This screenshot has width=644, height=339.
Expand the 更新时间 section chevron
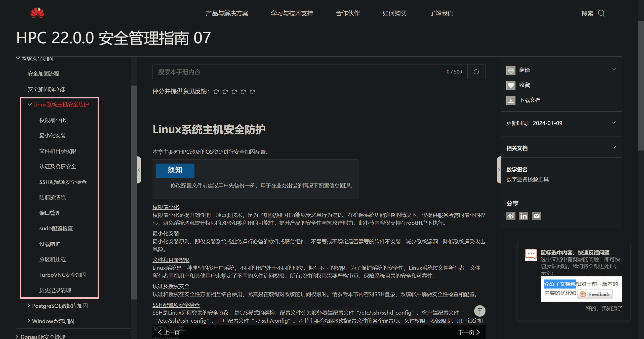(614, 123)
